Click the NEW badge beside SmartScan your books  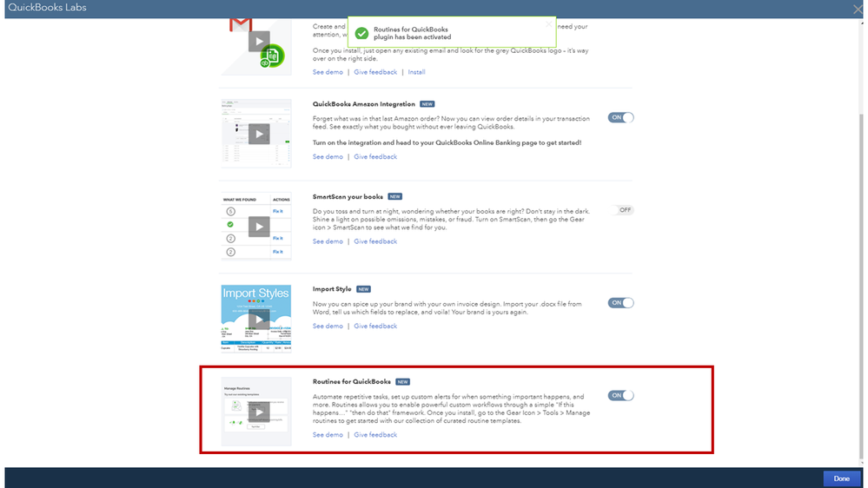pyautogui.click(x=394, y=196)
